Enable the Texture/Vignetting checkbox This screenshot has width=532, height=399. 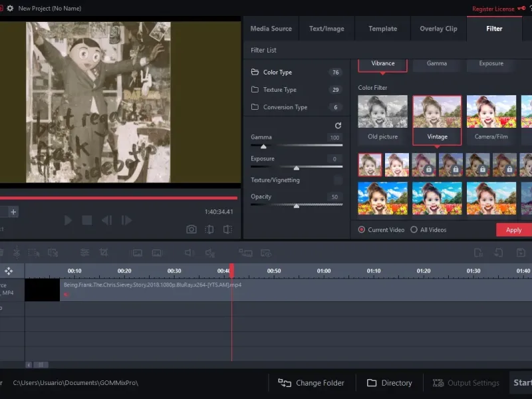(x=338, y=180)
